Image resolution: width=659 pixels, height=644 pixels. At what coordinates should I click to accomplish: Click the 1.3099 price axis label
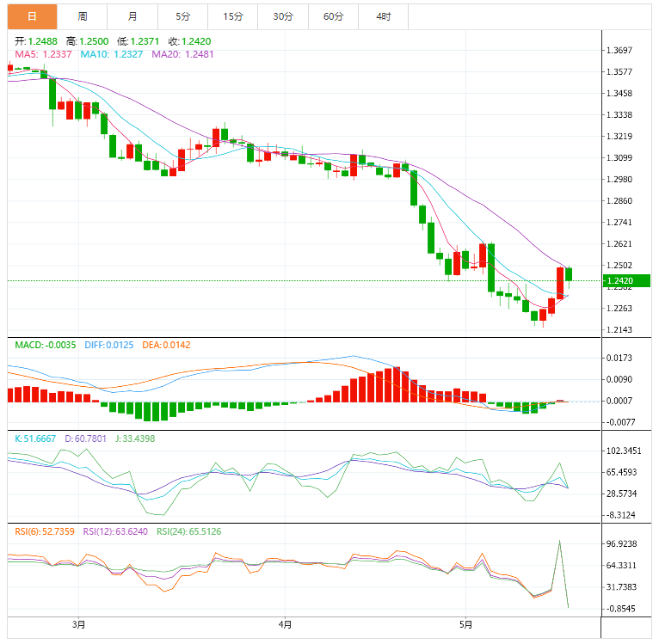[x=619, y=158]
